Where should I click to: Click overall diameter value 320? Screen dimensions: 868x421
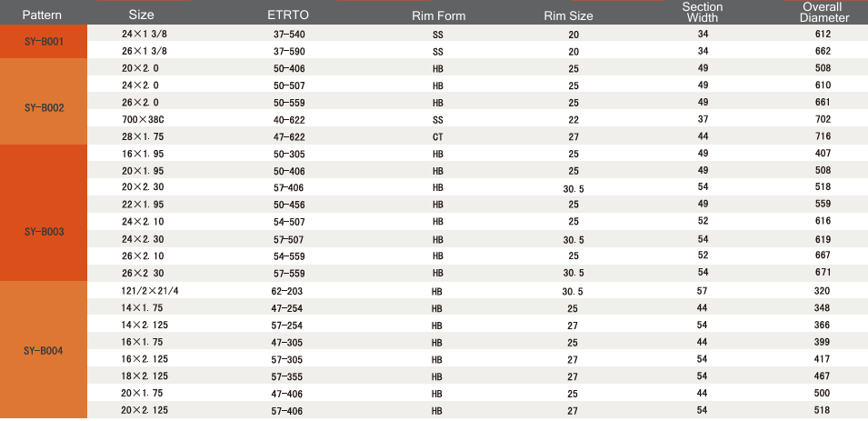click(x=822, y=291)
